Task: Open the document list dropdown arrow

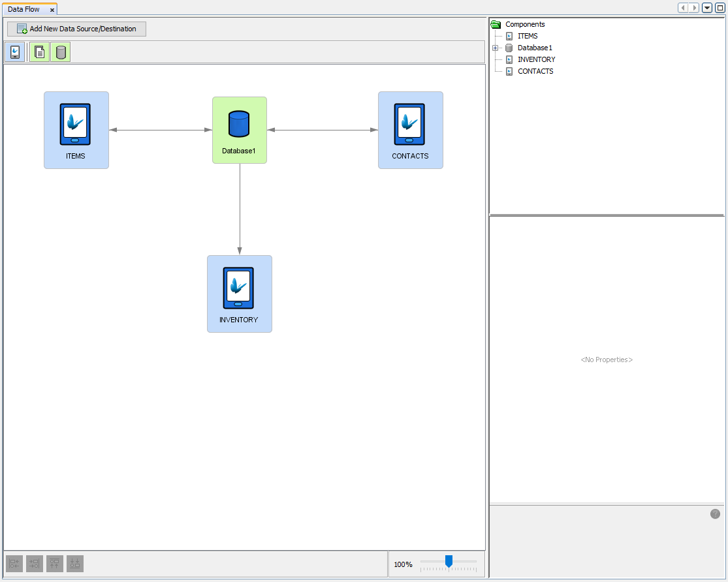Action: point(707,8)
